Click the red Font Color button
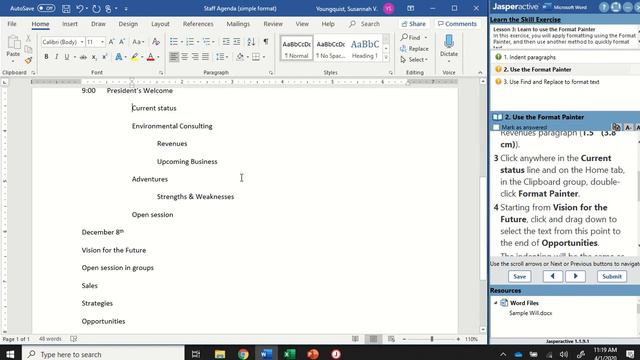The width and height of the screenshot is (640, 360). pos(151,57)
